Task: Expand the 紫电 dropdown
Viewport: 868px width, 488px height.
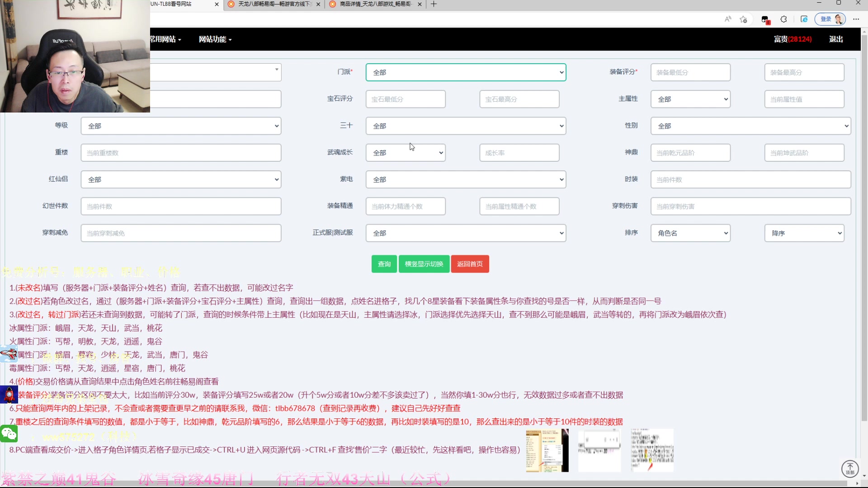Action: tap(466, 179)
